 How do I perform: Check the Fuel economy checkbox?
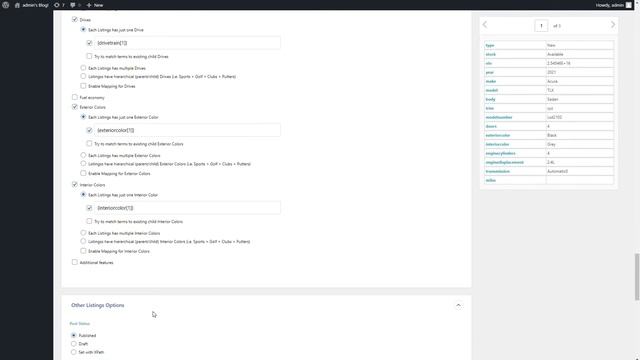[x=74, y=97]
